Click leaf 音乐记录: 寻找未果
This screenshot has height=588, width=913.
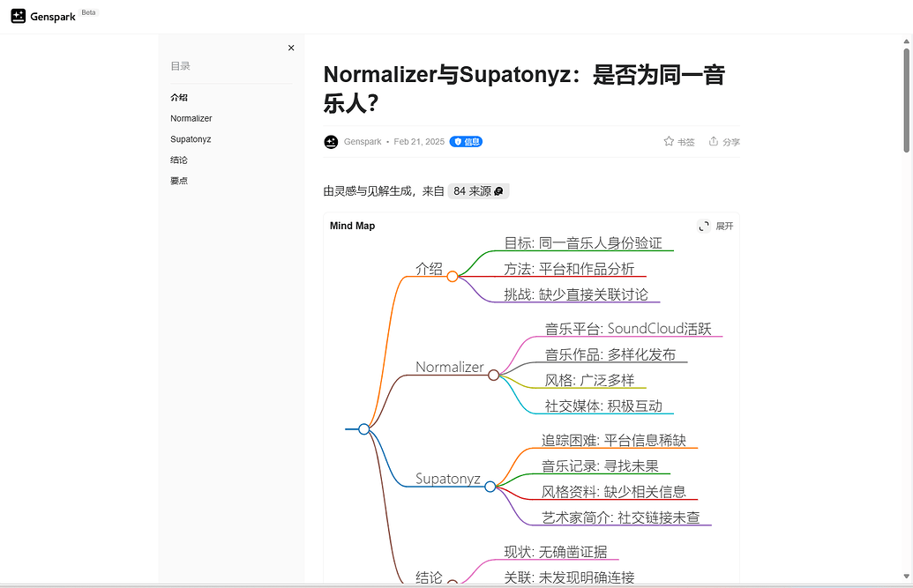(x=600, y=465)
